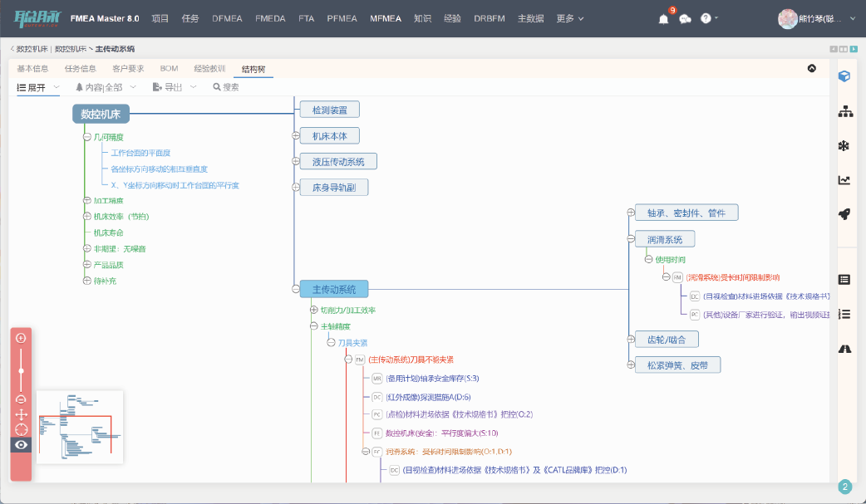Screen dimensions: 866x504
Task: Click the snowflake icon in right sidebar
Action: pos(844,146)
